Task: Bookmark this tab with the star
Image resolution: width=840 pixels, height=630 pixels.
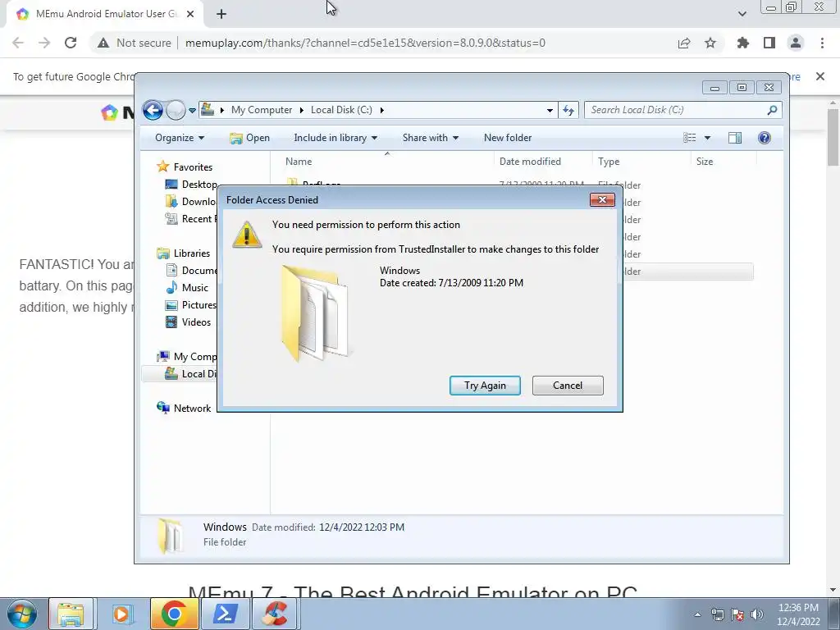Action: [710, 43]
